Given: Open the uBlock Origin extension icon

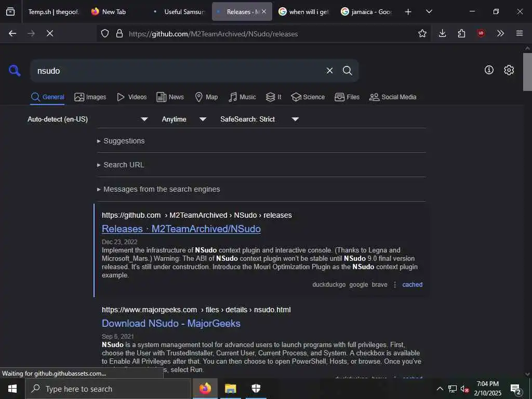Looking at the screenshot, I should click(481, 33).
